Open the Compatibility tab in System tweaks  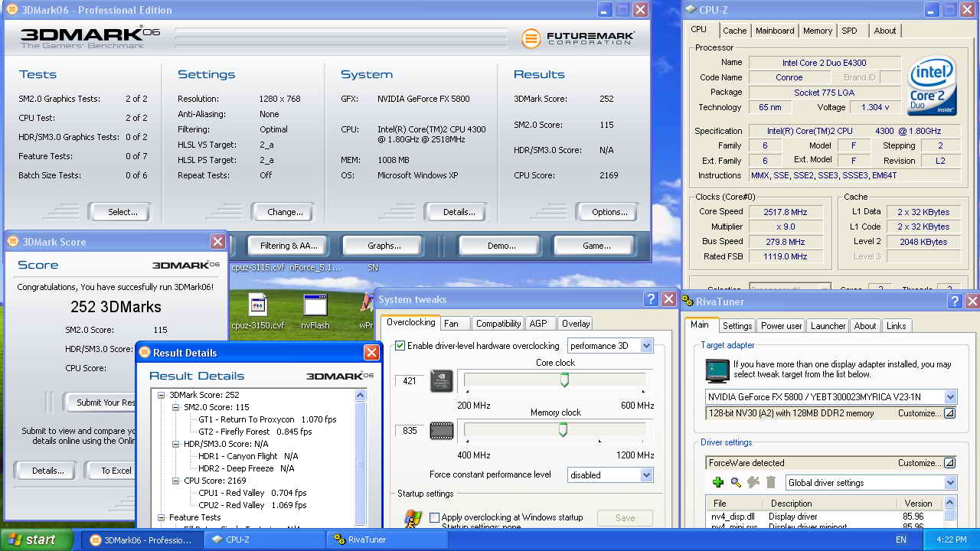point(498,324)
